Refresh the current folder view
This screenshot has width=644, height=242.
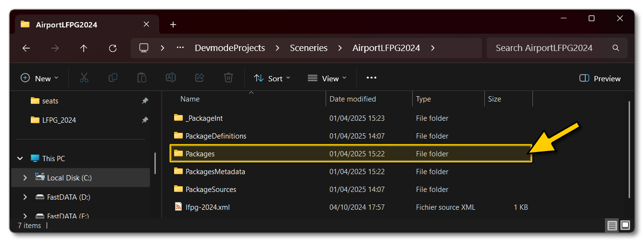(x=113, y=48)
